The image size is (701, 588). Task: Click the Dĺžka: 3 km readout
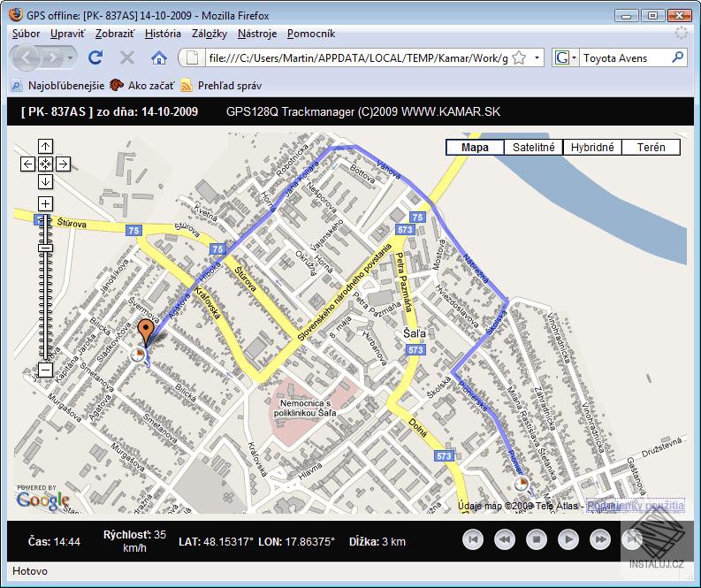(x=377, y=541)
